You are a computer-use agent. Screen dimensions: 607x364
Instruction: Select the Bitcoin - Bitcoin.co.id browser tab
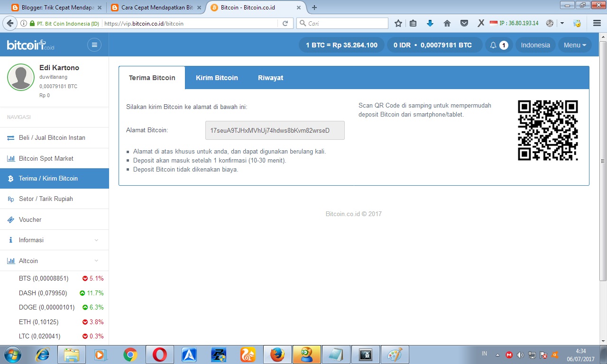pos(256,8)
